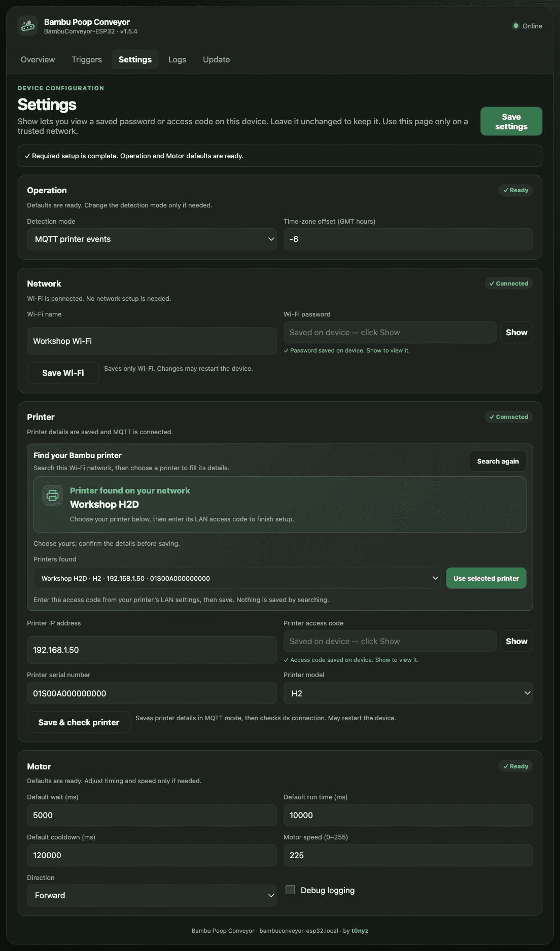Click 'Access code saved on device' note

click(351, 660)
